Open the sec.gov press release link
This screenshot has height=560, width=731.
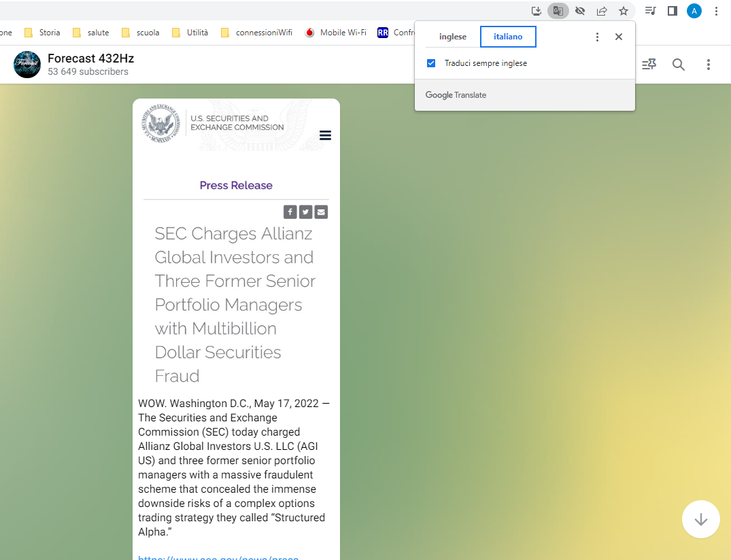tap(218, 557)
